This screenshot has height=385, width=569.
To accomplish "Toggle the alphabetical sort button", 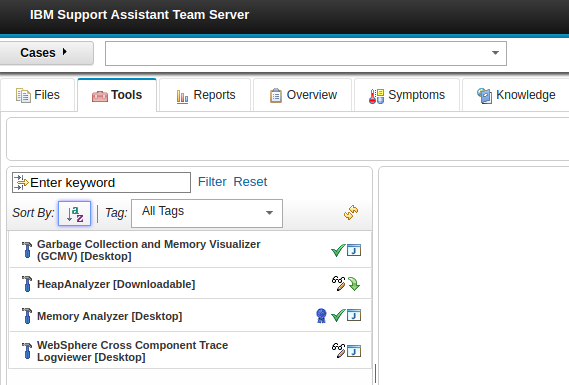I will [x=74, y=213].
